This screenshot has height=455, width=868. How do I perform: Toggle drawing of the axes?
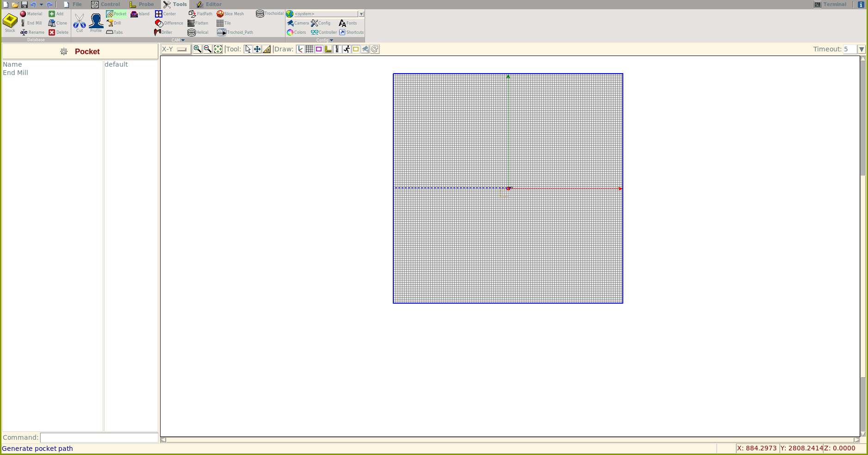(300, 49)
